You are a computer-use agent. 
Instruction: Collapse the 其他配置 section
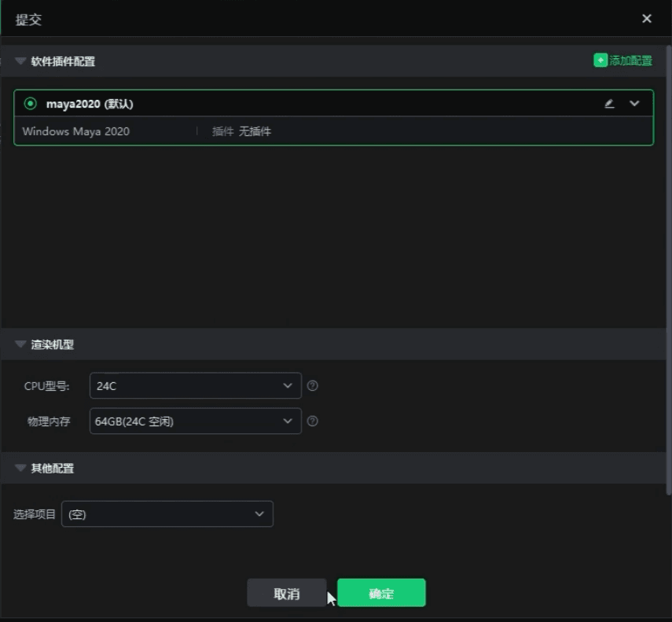(20, 469)
